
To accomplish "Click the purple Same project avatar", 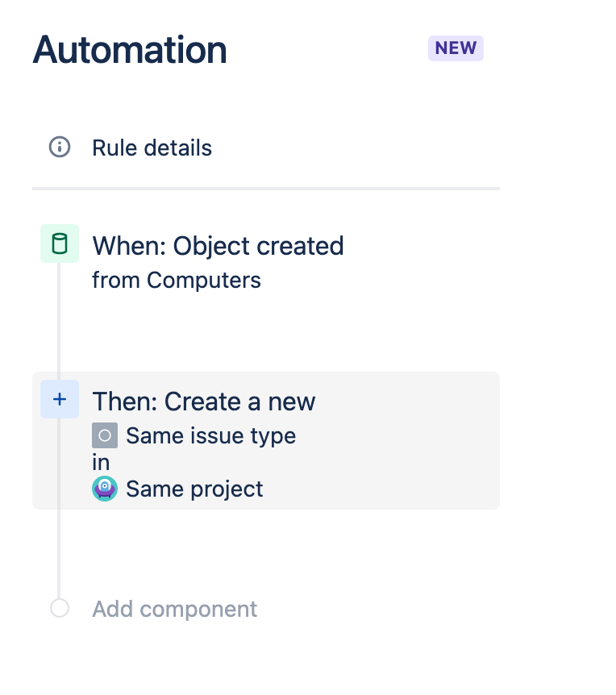I will coord(105,489).
